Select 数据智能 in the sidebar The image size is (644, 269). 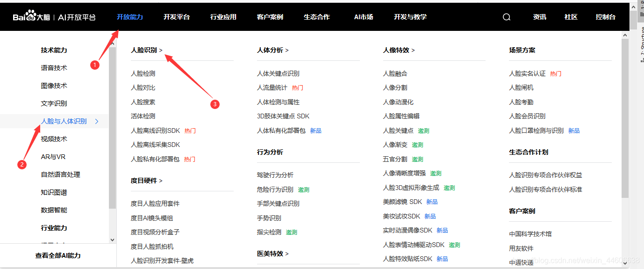pos(54,210)
